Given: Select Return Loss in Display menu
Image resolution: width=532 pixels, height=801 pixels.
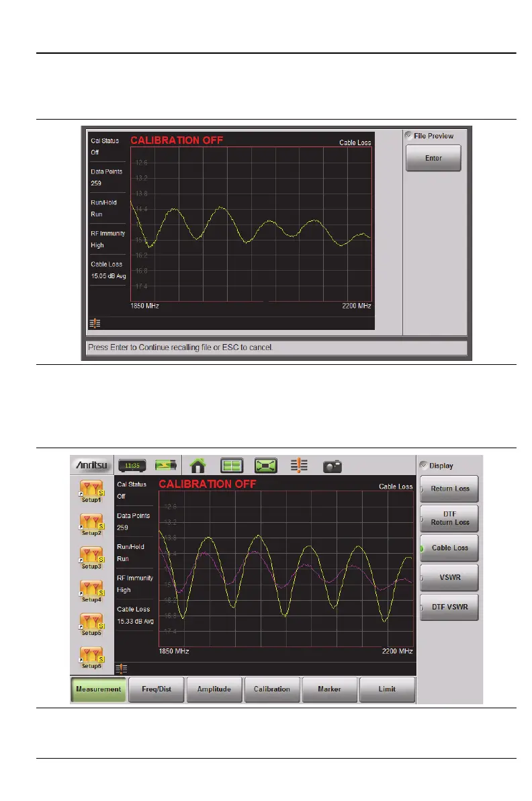Looking at the screenshot, I should [x=449, y=489].
